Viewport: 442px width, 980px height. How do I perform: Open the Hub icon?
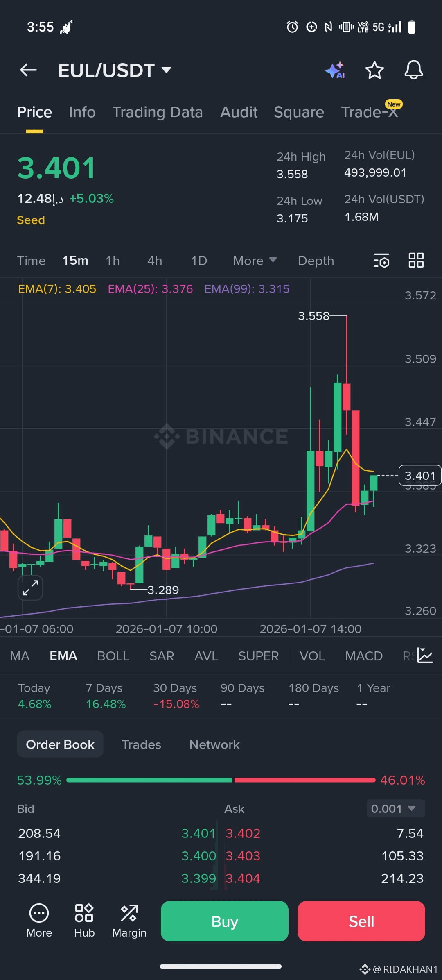84,921
